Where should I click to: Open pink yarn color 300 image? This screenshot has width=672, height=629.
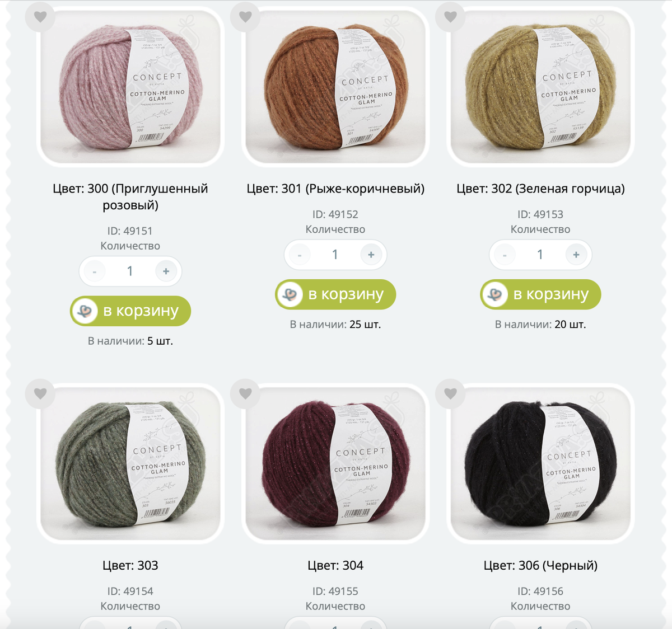130,86
